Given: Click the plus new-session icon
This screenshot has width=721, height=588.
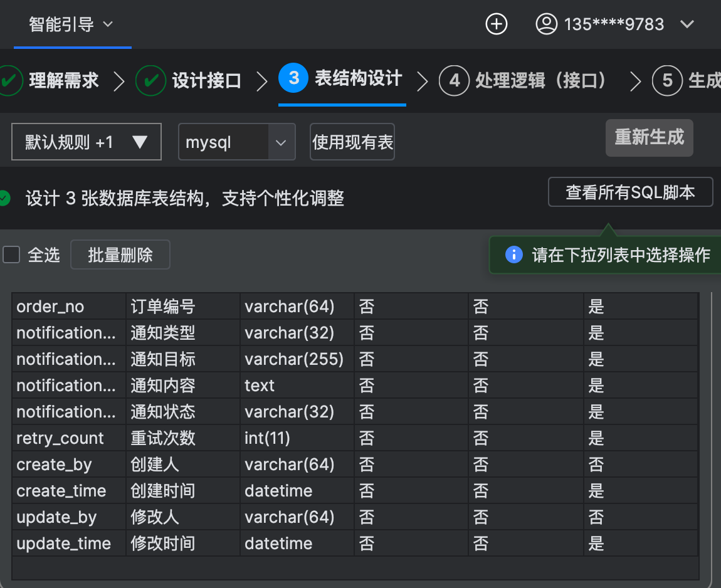Looking at the screenshot, I should click(496, 24).
